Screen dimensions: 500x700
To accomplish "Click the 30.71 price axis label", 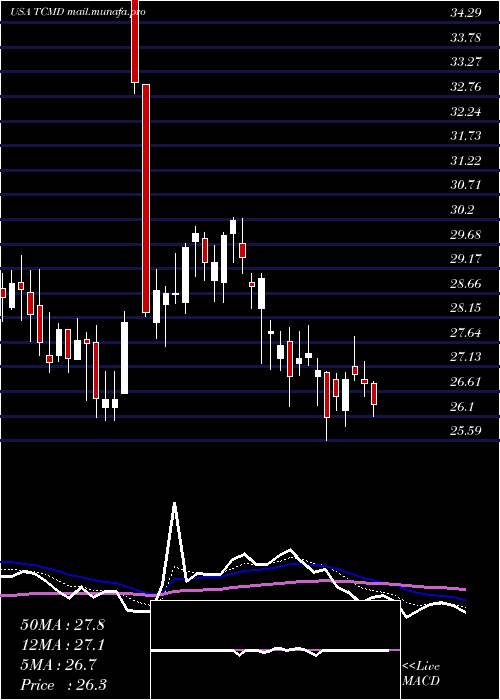I will (466, 185).
